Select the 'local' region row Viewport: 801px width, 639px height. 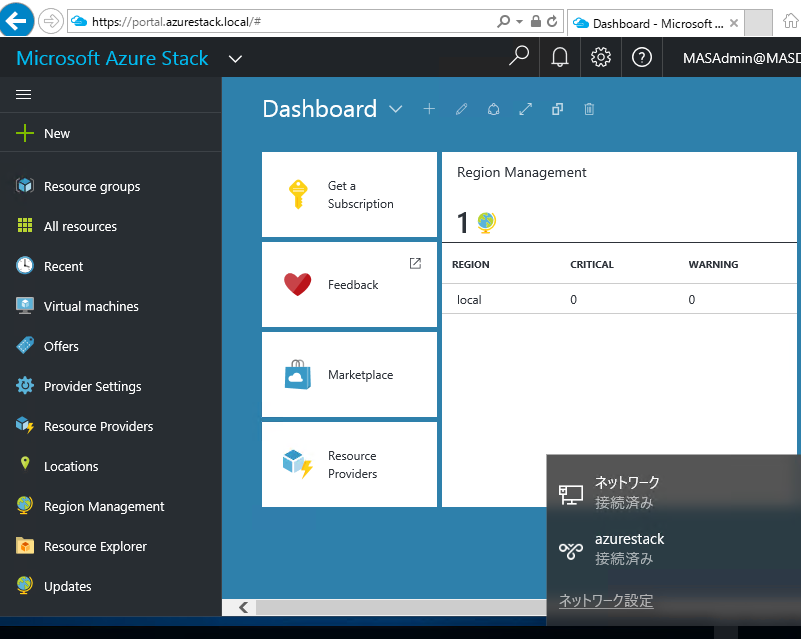pyautogui.click(x=619, y=299)
